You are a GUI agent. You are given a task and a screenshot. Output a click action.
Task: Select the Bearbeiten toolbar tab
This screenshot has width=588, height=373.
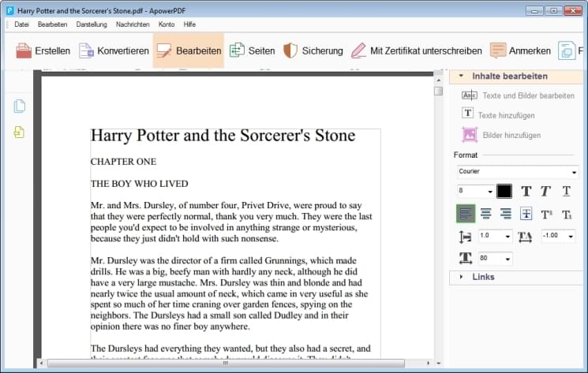click(x=189, y=50)
